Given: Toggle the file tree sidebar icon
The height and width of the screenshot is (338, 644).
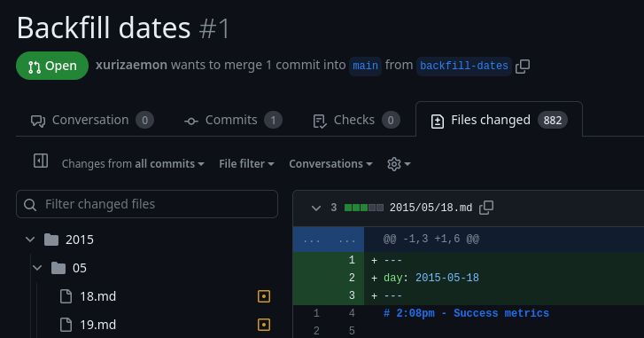Looking at the screenshot, I should (x=41, y=161).
